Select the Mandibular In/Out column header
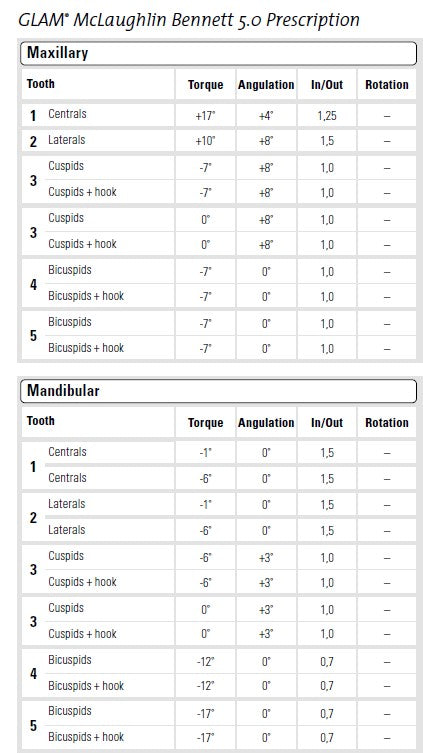Viewport: 423px width, 753px height. (x=327, y=423)
